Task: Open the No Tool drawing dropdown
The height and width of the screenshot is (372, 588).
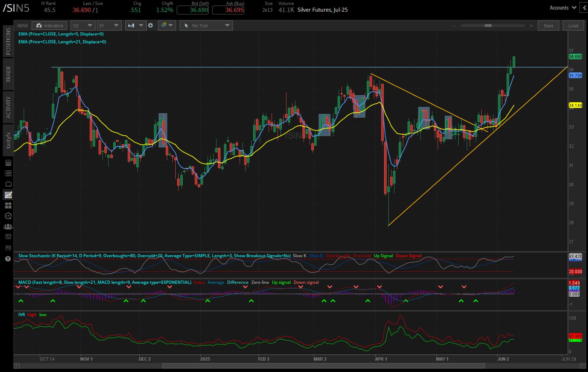Action: pos(206,25)
